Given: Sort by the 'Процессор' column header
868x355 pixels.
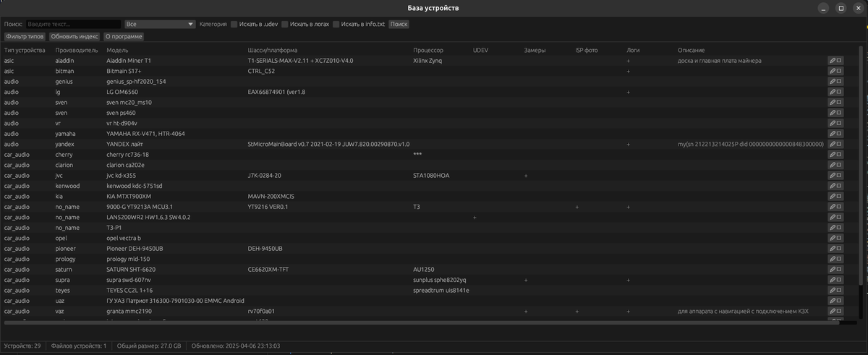Looking at the screenshot, I should point(428,51).
